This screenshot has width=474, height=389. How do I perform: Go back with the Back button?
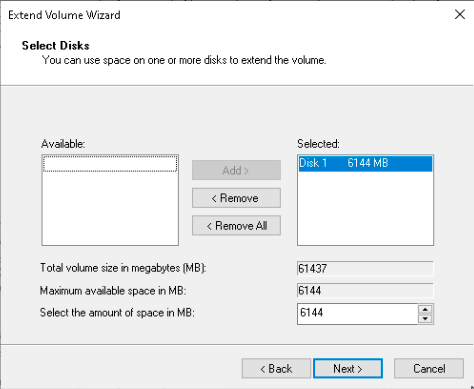pyautogui.click(x=276, y=368)
